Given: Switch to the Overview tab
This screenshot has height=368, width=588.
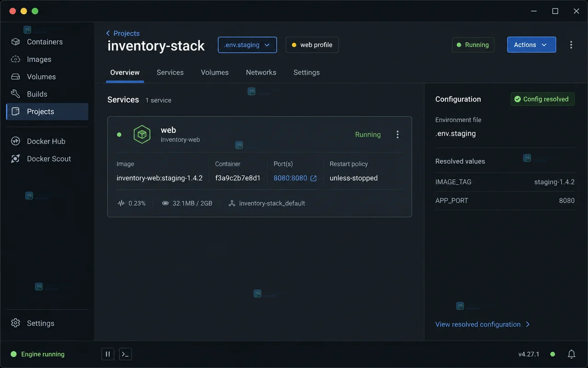Looking at the screenshot, I should (125, 73).
